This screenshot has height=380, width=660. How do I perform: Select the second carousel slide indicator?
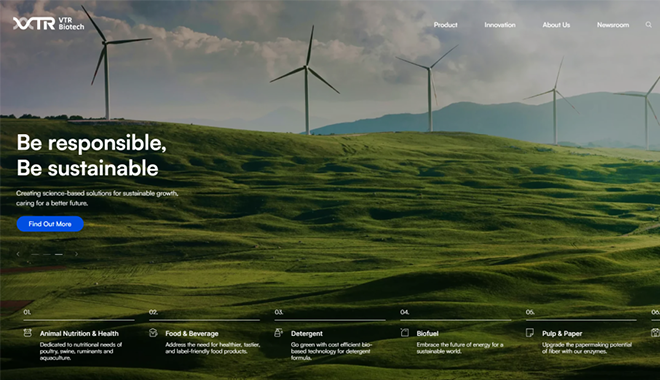47,254
